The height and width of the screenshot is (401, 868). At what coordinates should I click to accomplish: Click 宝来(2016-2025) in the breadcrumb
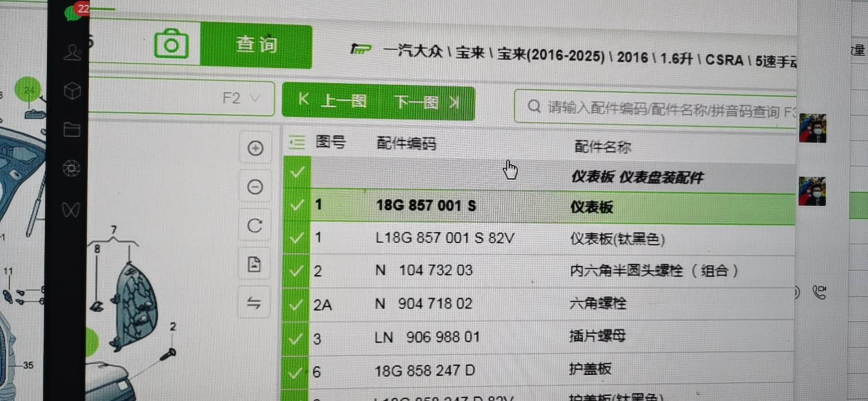(551, 54)
